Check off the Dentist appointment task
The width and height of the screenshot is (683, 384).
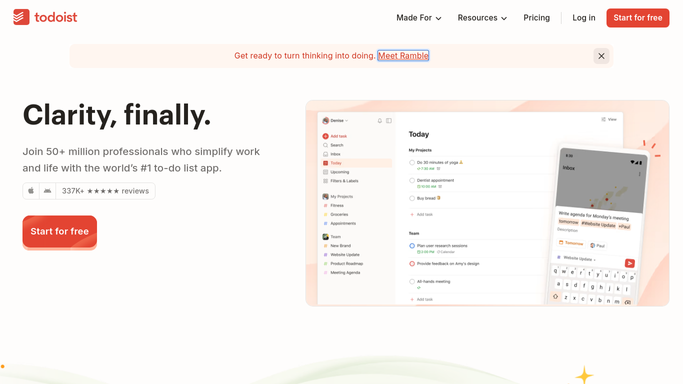(x=412, y=180)
